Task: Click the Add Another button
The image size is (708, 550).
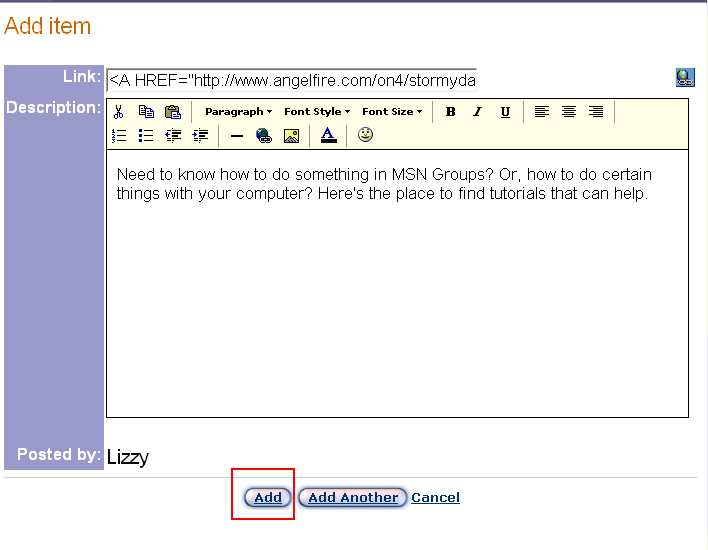Action: (353, 498)
